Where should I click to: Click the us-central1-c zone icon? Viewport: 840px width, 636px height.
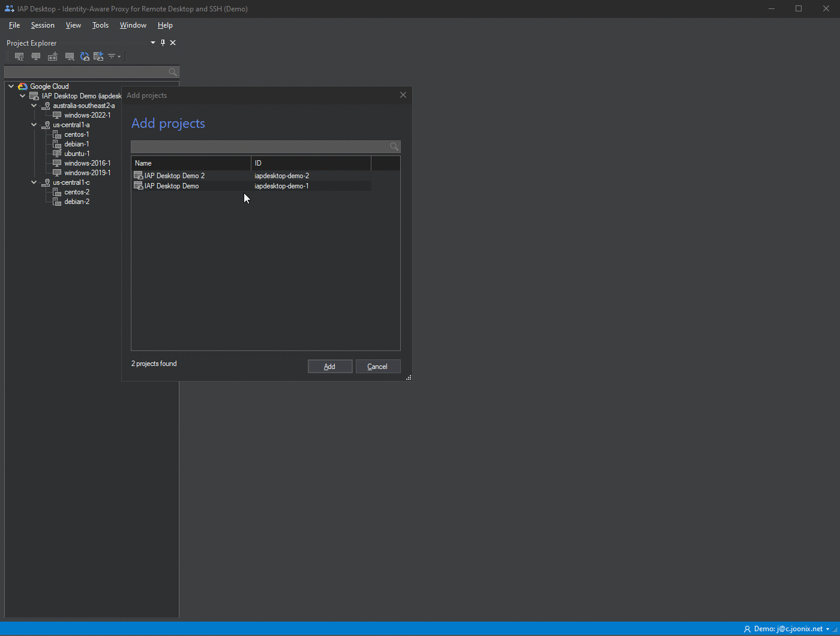(x=46, y=182)
